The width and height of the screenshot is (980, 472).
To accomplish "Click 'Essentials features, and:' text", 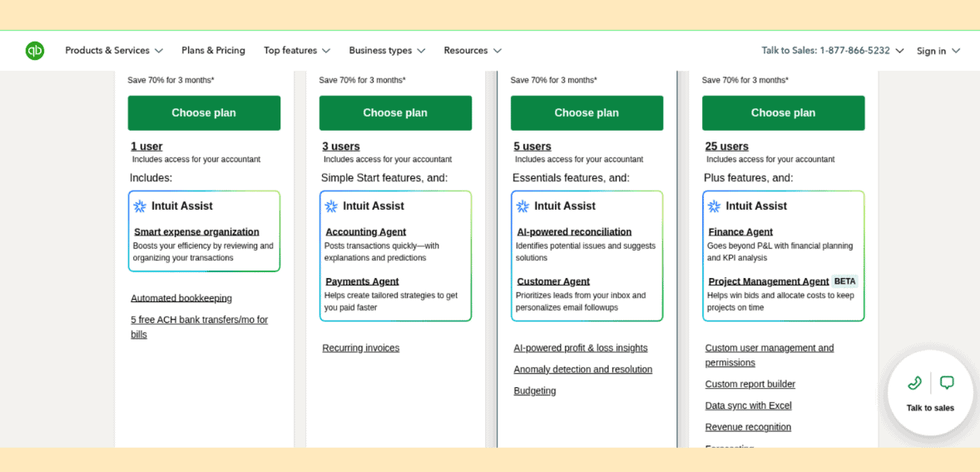I will click(572, 178).
